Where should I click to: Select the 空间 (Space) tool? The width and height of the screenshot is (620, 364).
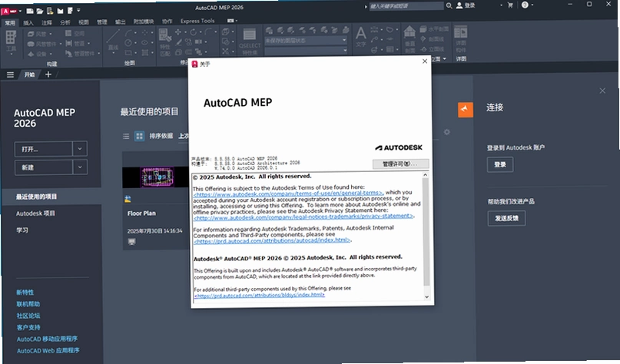click(x=75, y=34)
